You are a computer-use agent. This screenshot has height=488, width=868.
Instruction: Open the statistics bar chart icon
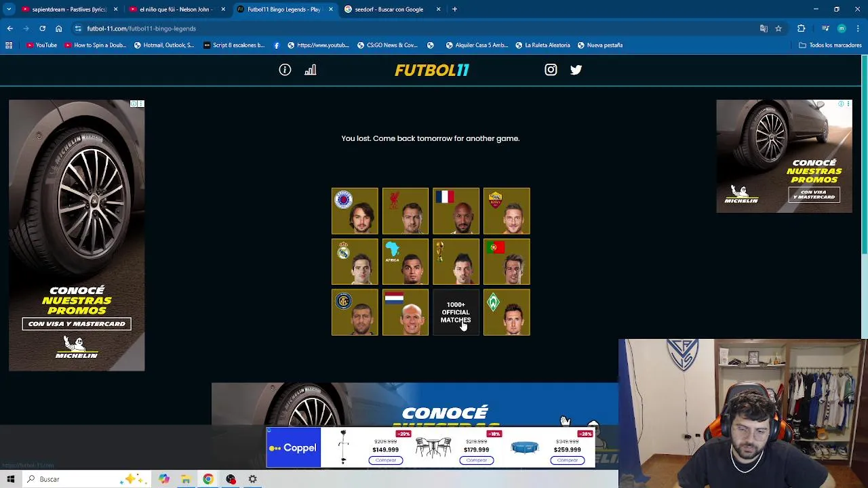tap(311, 70)
